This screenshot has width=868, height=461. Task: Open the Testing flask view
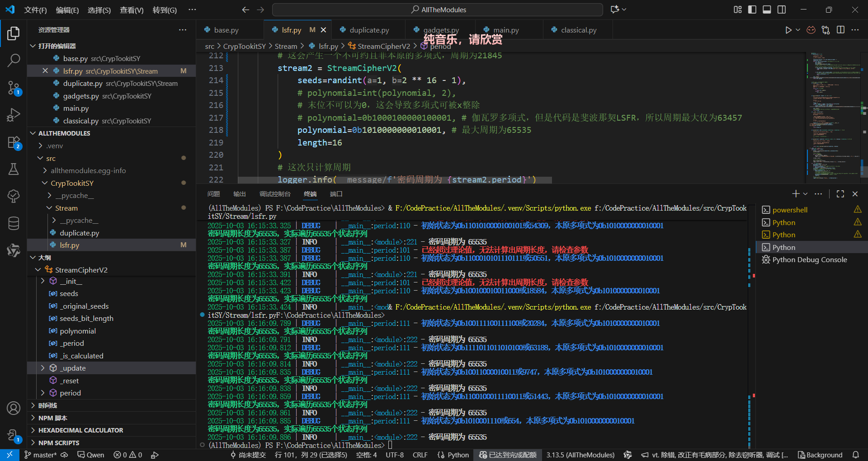click(x=14, y=169)
